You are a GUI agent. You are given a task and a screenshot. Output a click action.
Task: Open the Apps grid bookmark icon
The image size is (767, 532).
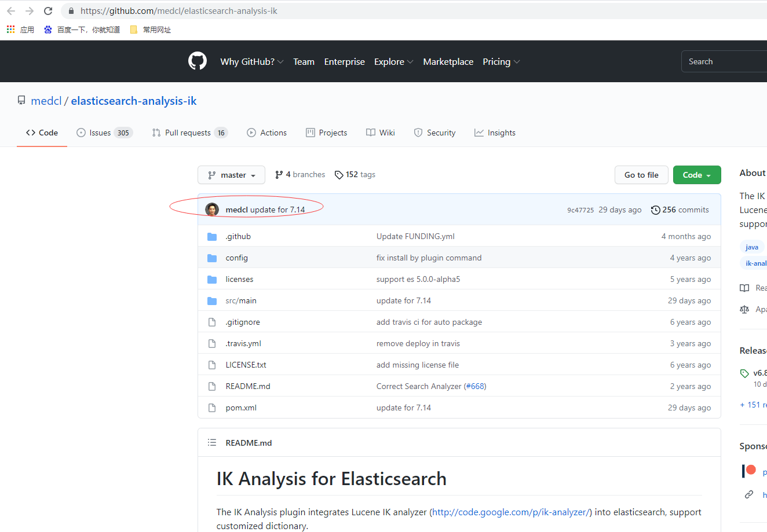(10, 30)
